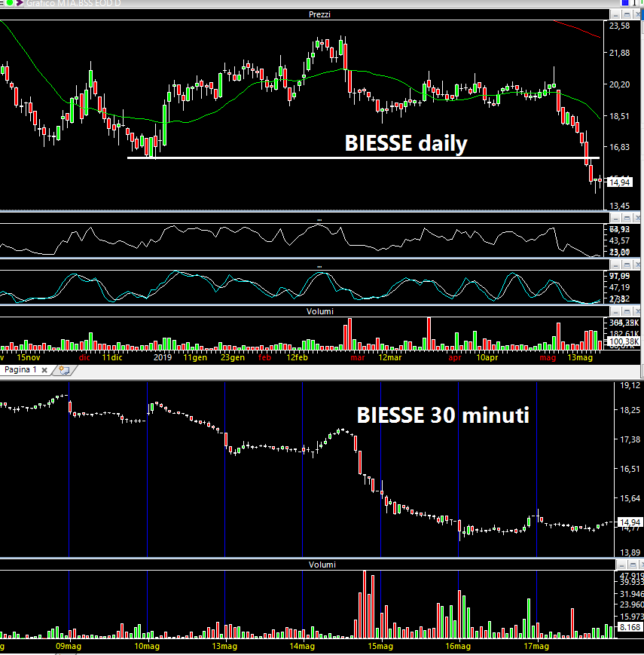644x655 pixels.
Task: Select the "BIESSE 30 minuti" text annotation
Action: coord(443,415)
